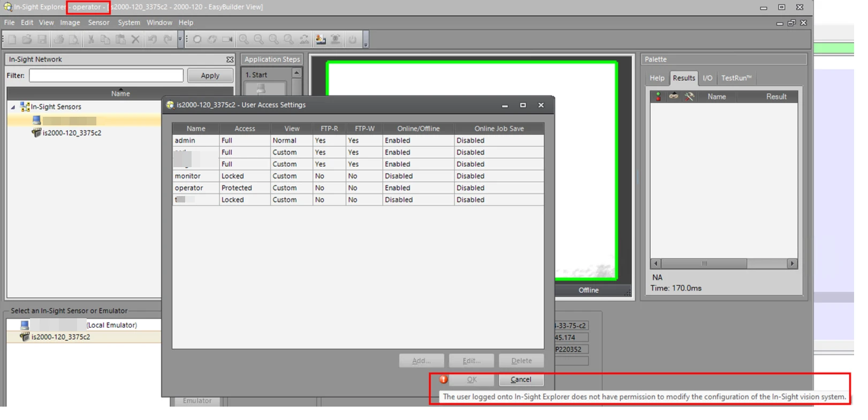Click the Online power toolbar icon
The height and width of the screenshot is (420, 868).
click(x=352, y=40)
